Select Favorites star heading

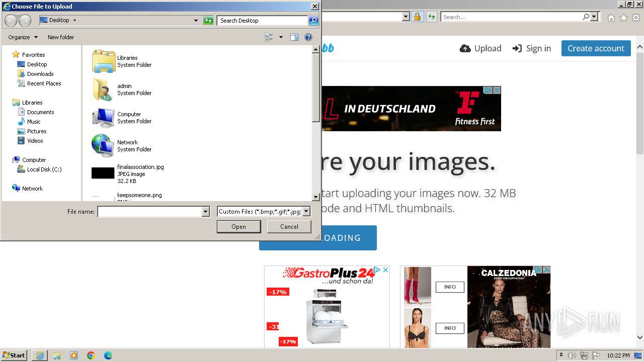tap(33, 55)
